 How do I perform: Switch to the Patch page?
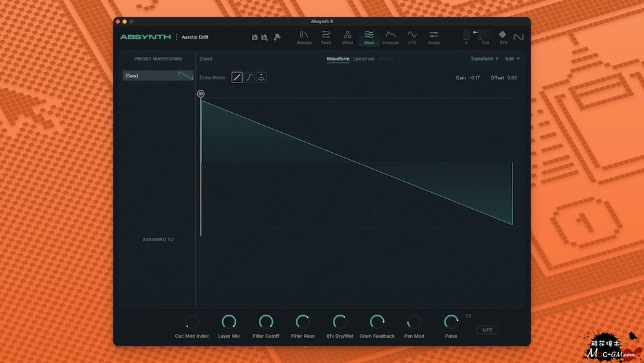[x=326, y=37]
